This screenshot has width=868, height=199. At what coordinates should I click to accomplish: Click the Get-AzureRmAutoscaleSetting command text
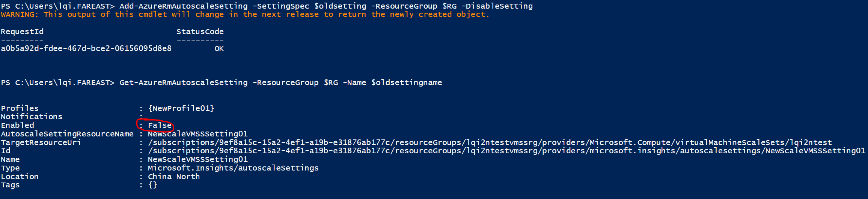coord(183,83)
